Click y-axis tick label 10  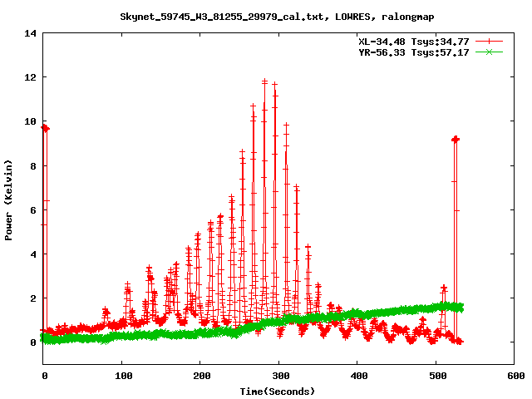click(30, 121)
